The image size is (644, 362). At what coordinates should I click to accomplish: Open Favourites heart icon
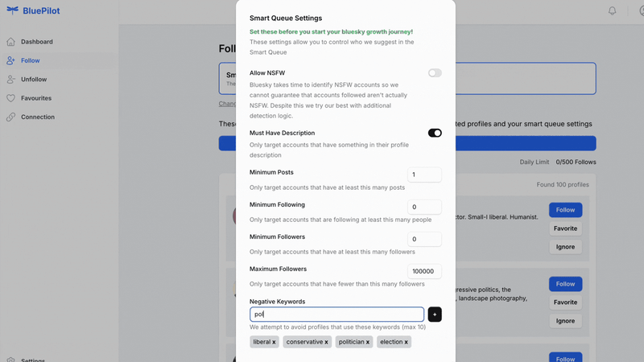tap(10, 98)
